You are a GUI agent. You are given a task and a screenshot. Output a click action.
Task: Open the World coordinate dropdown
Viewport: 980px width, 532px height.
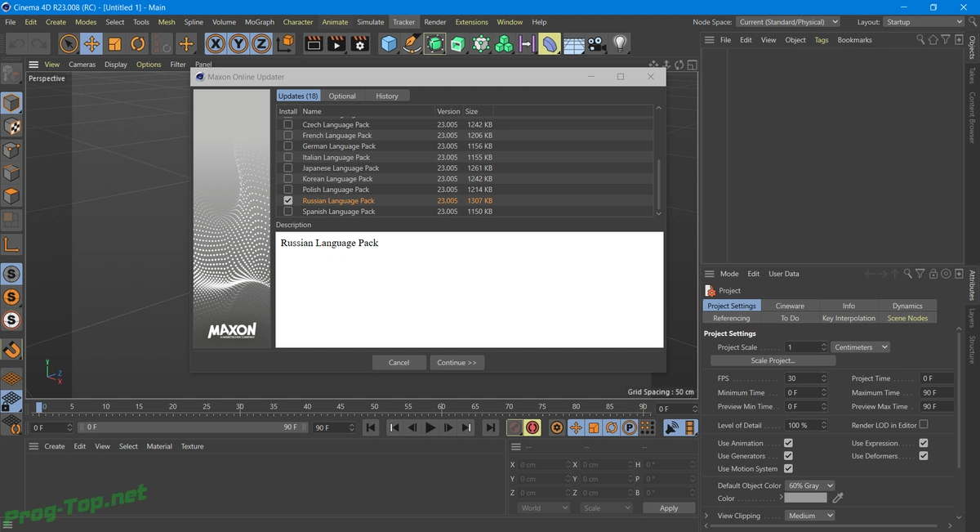pyautogui.click(x=543, y=507)
